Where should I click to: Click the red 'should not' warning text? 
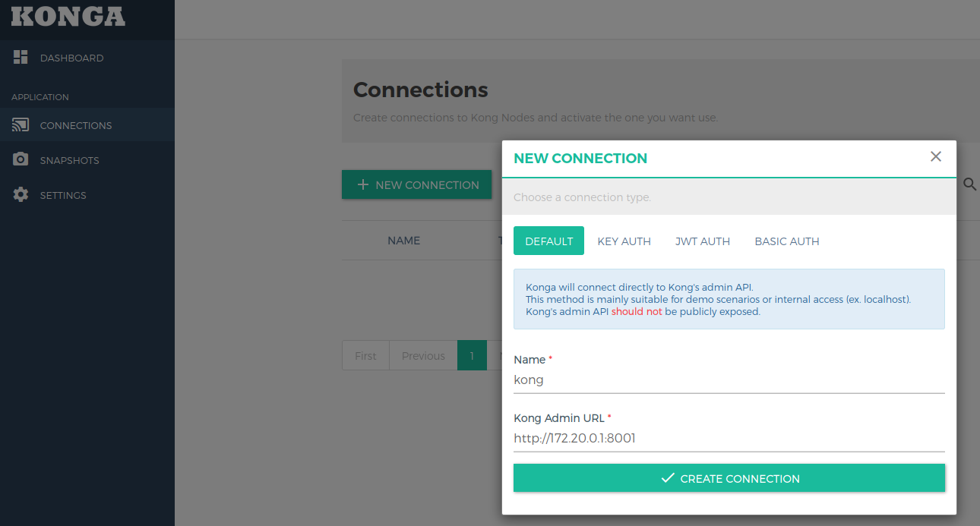[x=637, y=311]
